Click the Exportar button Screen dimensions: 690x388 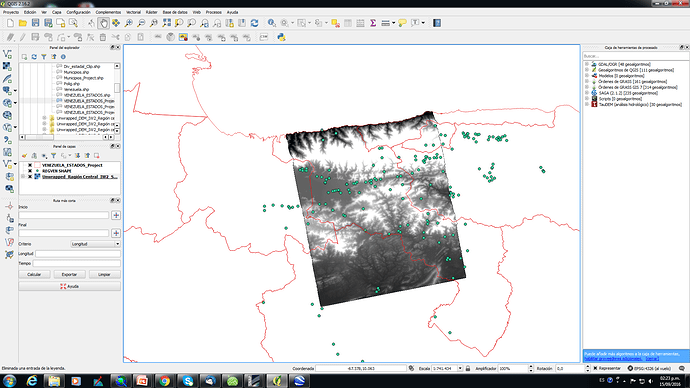pos(69,275)
